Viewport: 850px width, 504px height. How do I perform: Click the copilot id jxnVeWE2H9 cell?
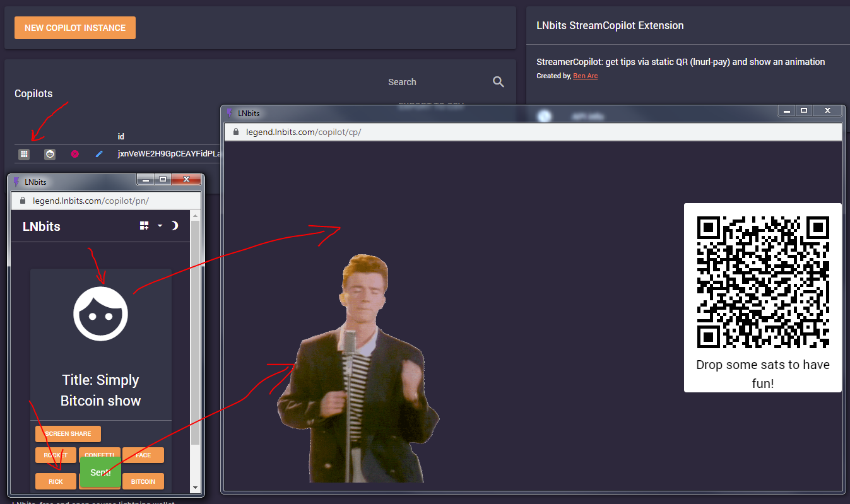168,154
